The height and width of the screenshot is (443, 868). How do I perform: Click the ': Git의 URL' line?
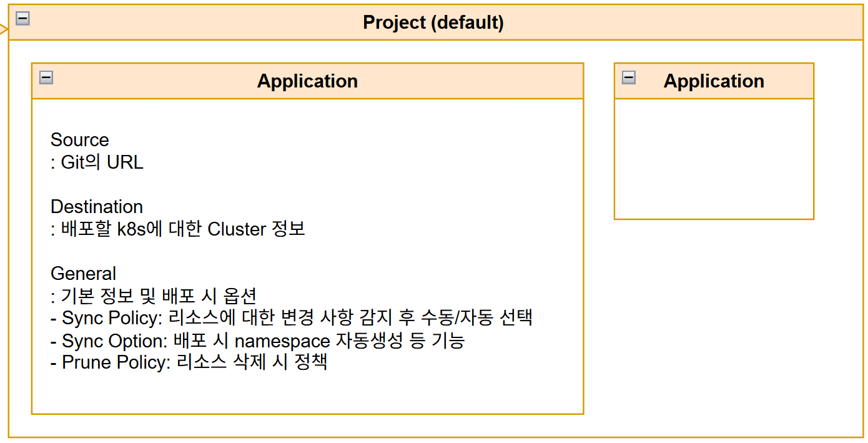coord(97,162)
